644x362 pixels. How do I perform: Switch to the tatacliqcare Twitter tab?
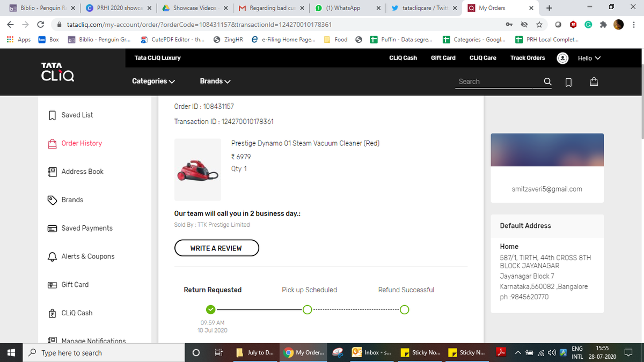point(424,8)
